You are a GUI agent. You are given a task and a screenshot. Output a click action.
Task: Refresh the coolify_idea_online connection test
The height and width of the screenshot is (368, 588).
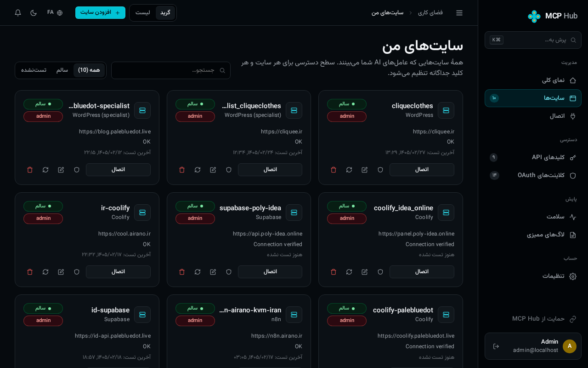click(x=349, y=272)
